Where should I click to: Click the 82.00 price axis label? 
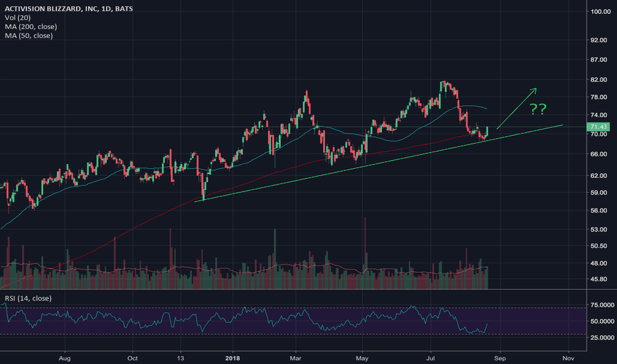tap(599, 80)
